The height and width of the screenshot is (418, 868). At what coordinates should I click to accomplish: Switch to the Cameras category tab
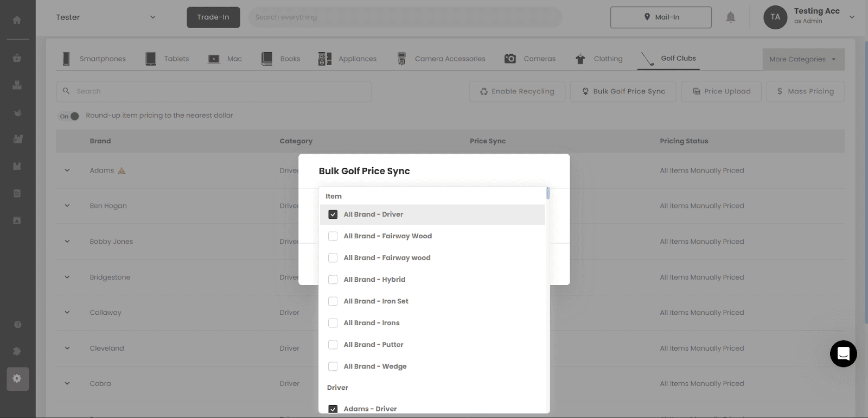[x=529, y=59]
